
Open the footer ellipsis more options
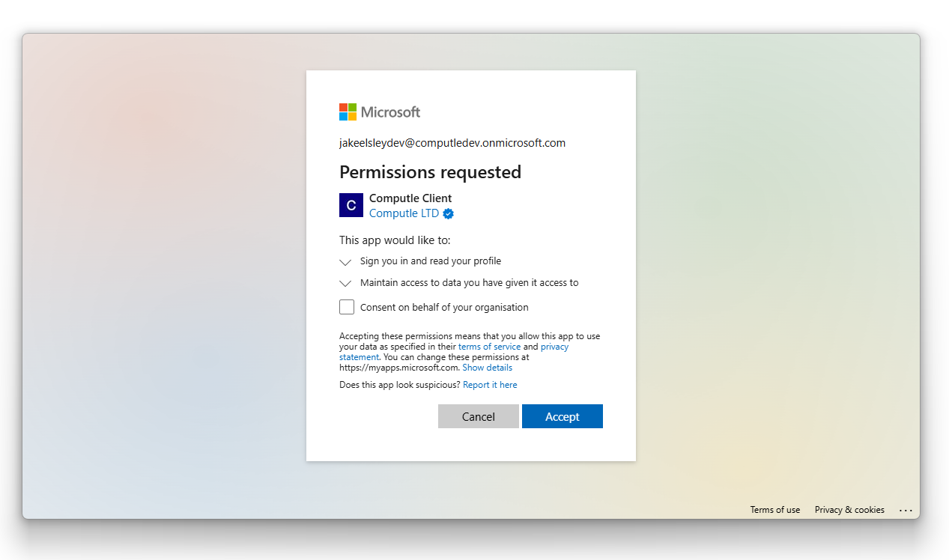tap(906, 511)
